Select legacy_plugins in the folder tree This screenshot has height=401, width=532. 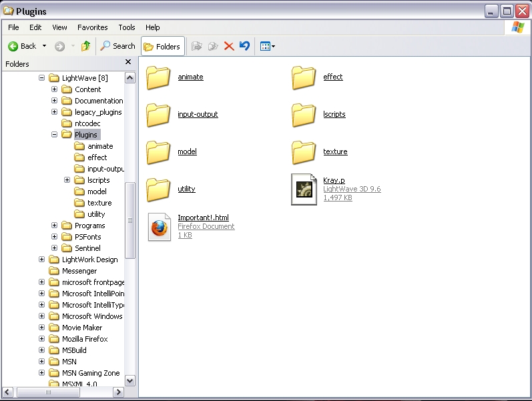click(97, 112)
